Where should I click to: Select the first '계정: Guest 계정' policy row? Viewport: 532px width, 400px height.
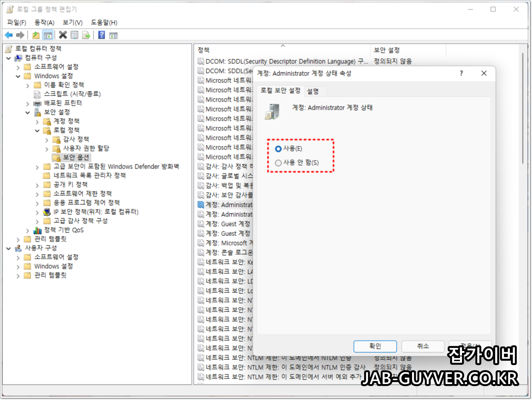[225, 224]
